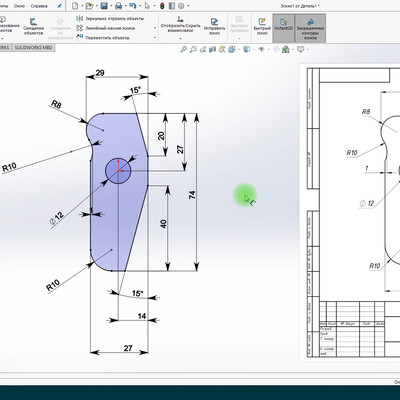Undo the last action
This screenshot has width=400, height=400.
132,6
